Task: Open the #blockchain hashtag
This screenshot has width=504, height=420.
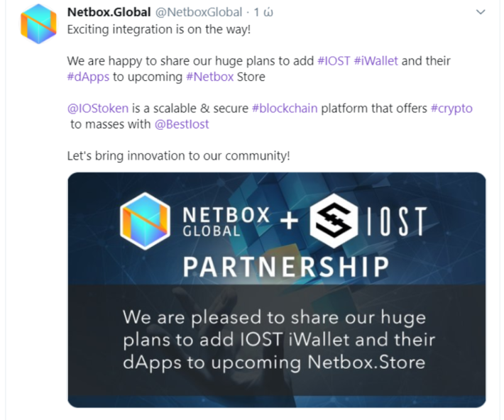Action: 285,109
